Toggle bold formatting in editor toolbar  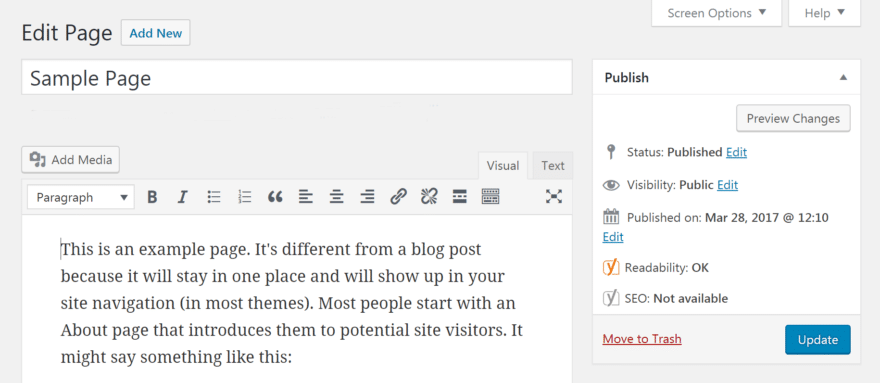152,197
